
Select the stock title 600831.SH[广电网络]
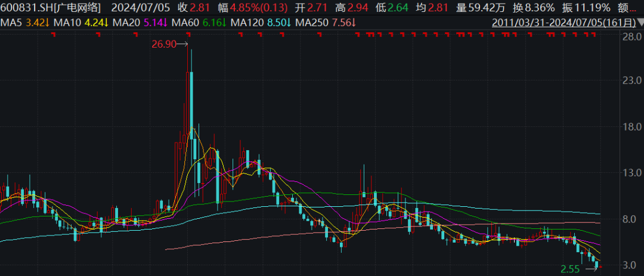[51, 7]
